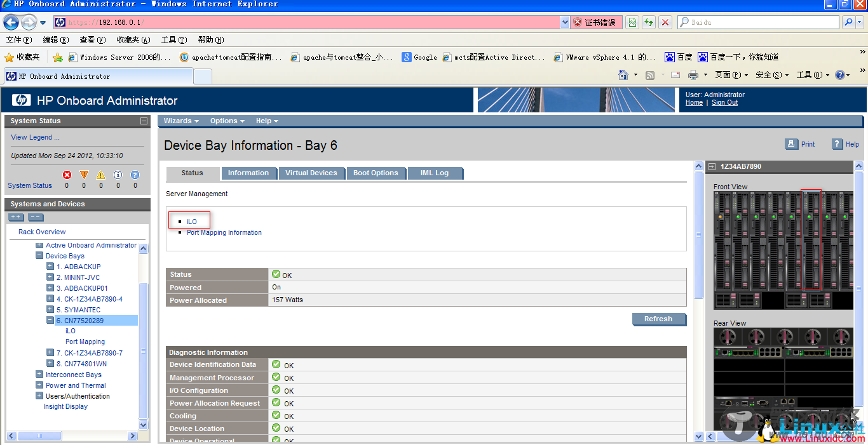Open the 页面(P) Page dropdown
This screenshot has height=445, width=868.
731,75
